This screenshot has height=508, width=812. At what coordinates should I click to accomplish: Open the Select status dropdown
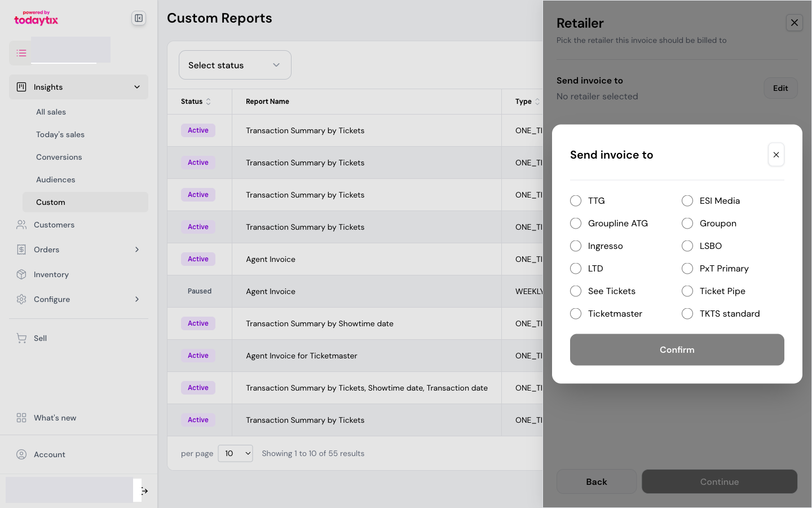[235, 65]
